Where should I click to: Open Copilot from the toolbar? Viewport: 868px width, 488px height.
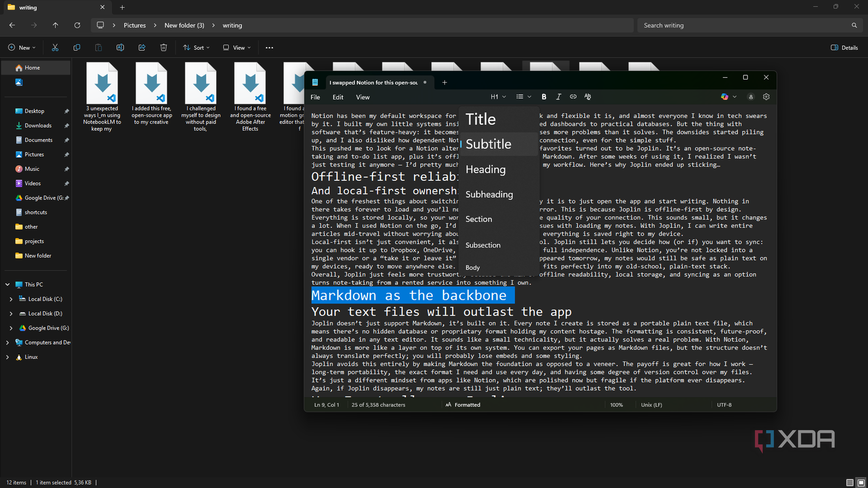point(725,96)
